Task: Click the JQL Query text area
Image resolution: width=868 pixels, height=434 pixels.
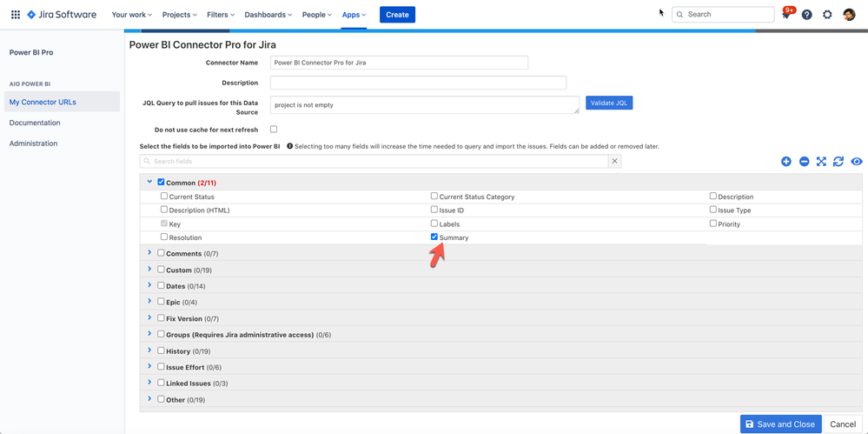Action: 425,104
